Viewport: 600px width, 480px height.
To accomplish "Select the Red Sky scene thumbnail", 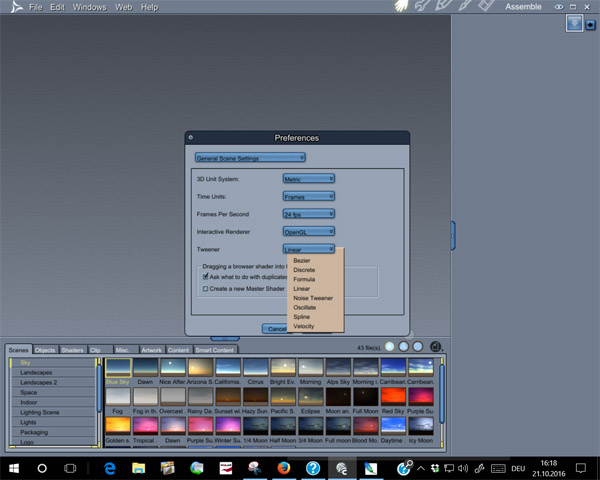I will [x=393, y=397].
